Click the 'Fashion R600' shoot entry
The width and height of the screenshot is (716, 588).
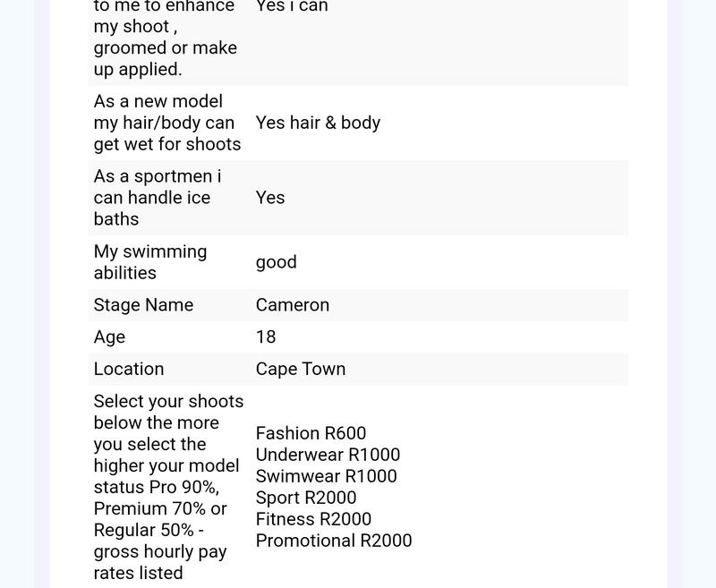tap(311, 434)
